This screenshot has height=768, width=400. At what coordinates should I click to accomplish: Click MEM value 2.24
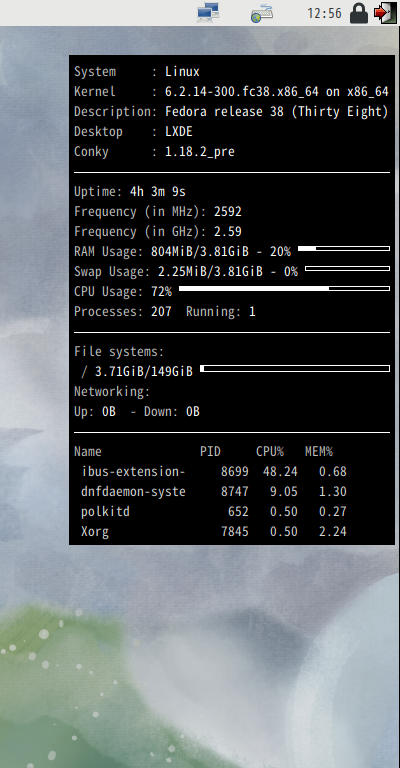[332, 532]
